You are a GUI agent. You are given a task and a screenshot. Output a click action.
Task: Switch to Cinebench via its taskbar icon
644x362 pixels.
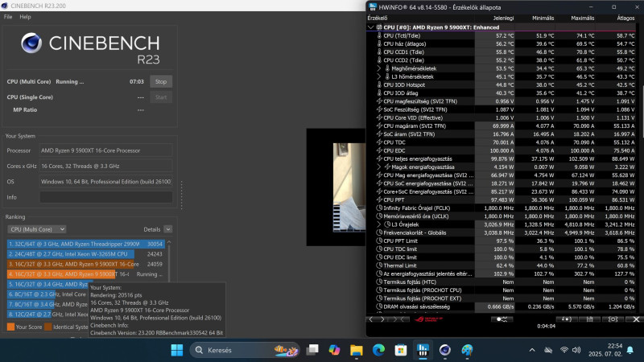click(445, 350)
